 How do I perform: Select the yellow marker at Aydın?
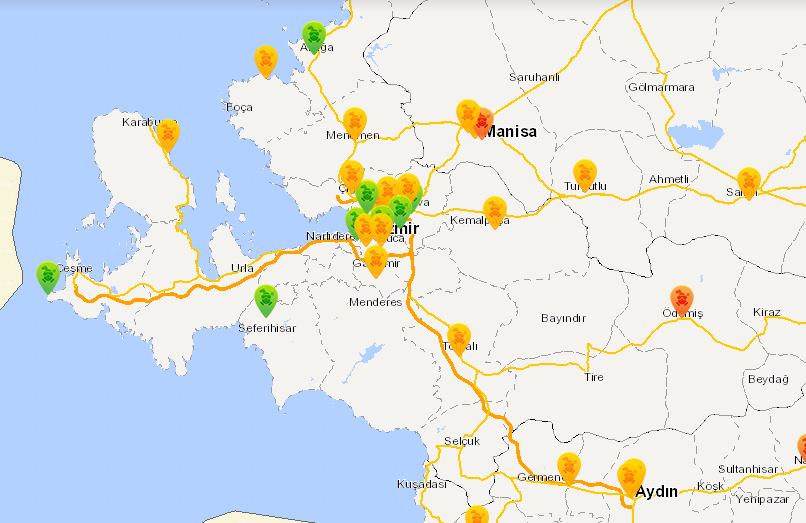click(x=630, y=475)
